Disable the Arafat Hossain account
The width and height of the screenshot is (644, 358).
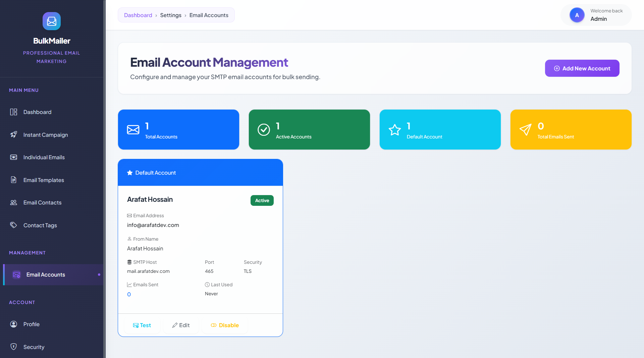[x=225, y=325]
